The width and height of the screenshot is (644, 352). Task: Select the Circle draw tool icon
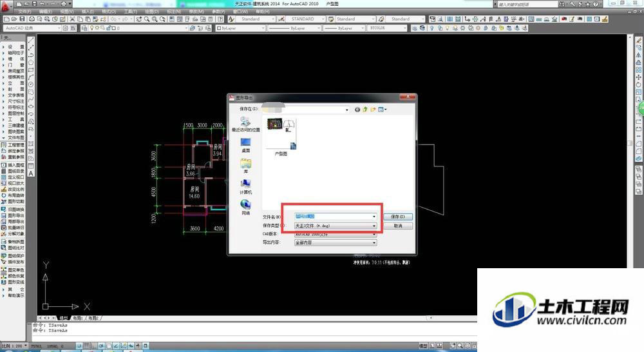click(31, 84)
